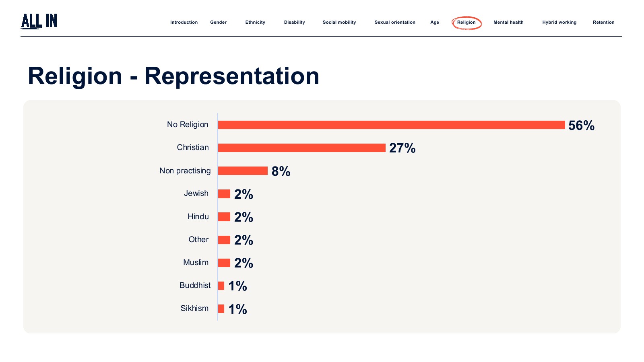Select the circled Religion tab
644x362 pixels.
click(x=466, y=23)
